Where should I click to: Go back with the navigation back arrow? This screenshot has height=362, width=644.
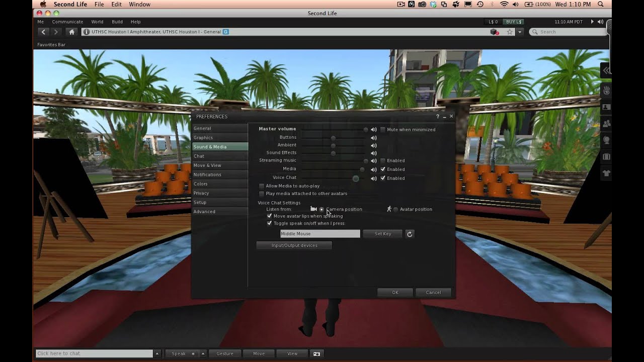click(x=43, y=32)
